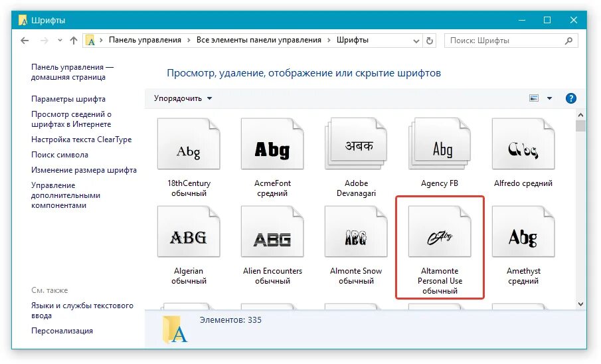Viewport: 601px width, 364px height.
Task: Minimize the Шрифты window
Action: pos(522,20)
